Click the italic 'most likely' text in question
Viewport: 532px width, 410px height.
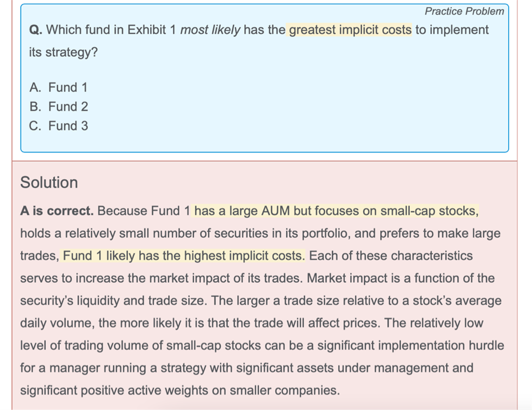(x=210, y=30)
